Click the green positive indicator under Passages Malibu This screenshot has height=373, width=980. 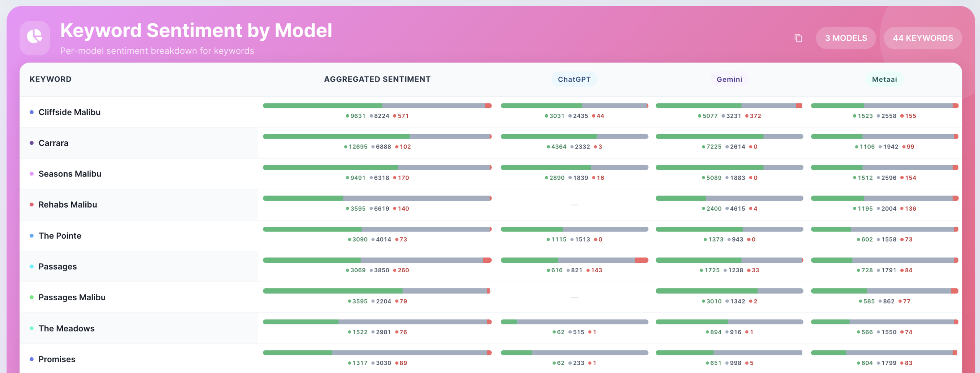tap(358, 301)
